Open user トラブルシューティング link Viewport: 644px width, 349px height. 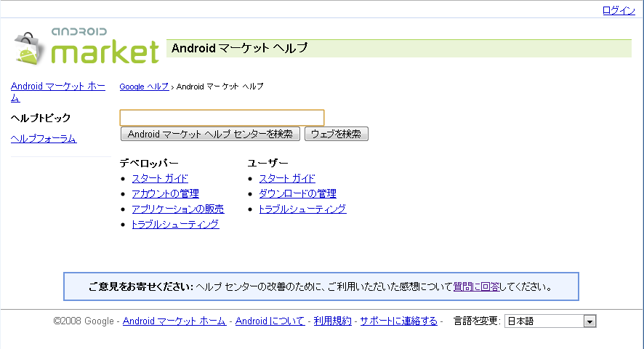click(302, 209)
